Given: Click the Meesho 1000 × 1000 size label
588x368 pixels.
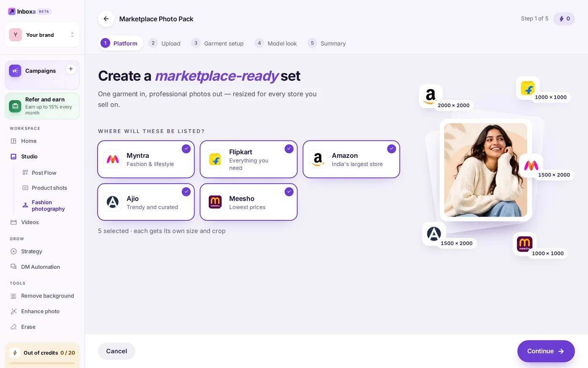Looking at the screenshot, I should (548, 254).
